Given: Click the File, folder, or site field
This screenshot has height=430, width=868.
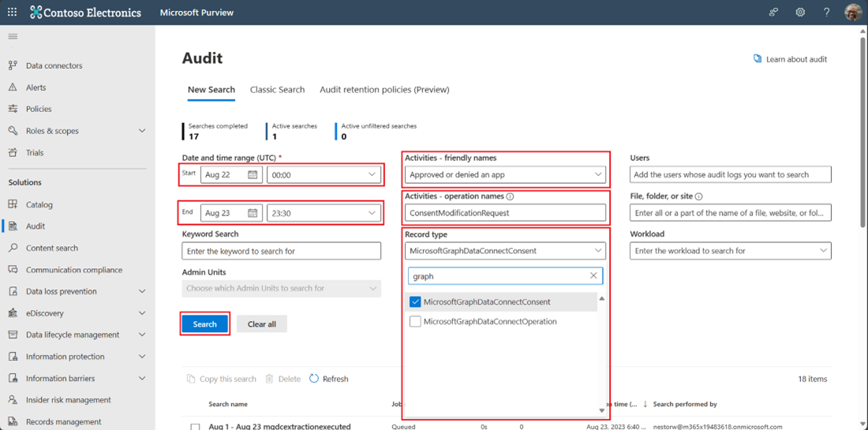Looking at the screenshot, I should pos(731,212).
